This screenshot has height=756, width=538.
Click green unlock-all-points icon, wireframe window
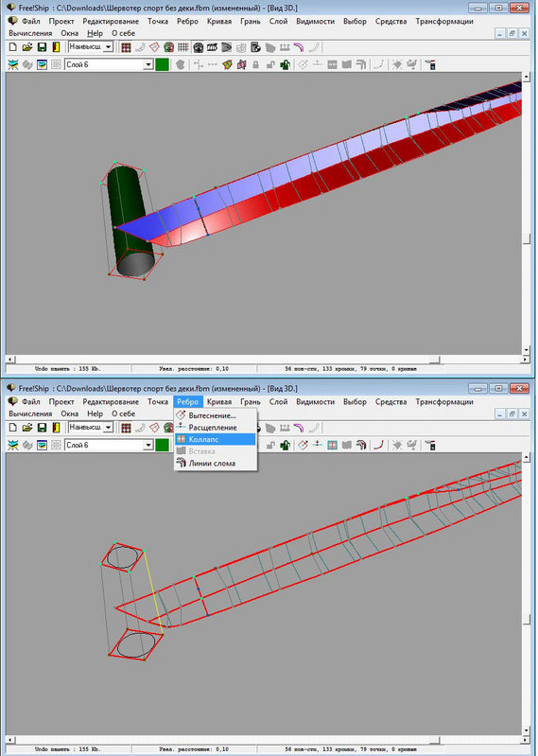(286, 445)
